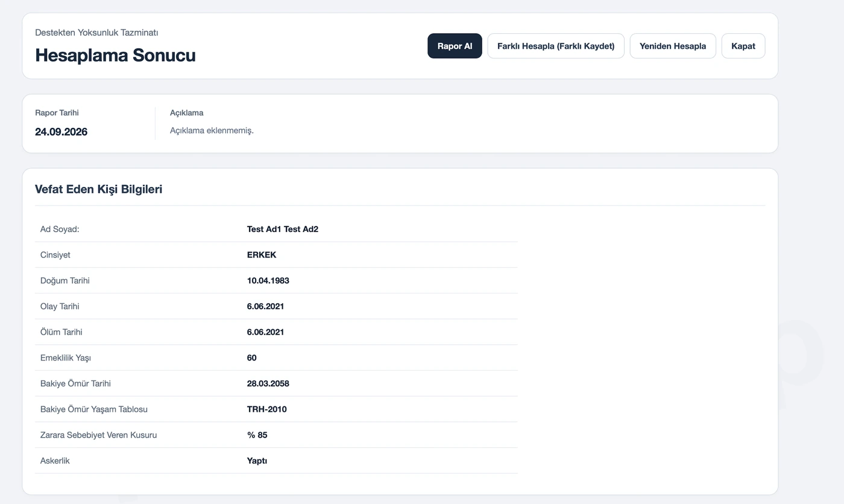The image size is (844, 504).
Task: Select the value ERKEK
Action: [x=262, y=255]
